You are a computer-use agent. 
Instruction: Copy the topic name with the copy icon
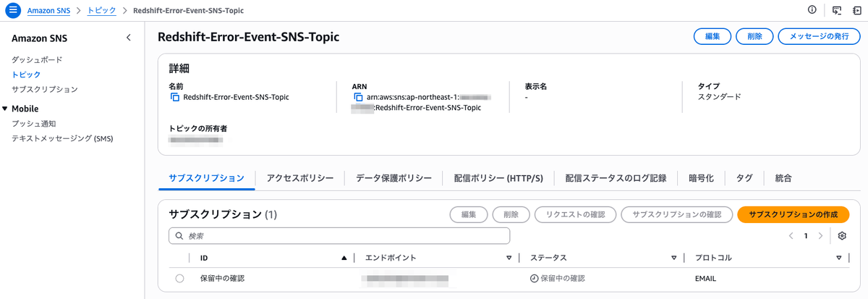click(x=174, y=96)
